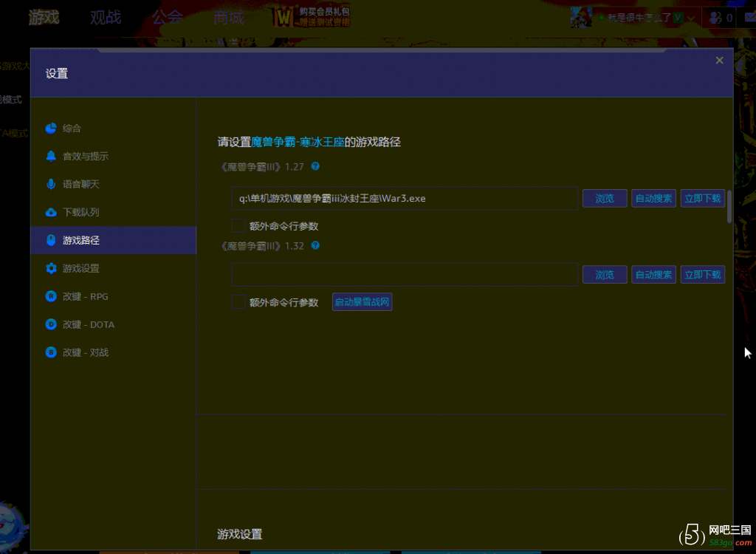Expand the username dropdown arrow
The height and width of the screenshot is (554, 756).
pos(691,18)
